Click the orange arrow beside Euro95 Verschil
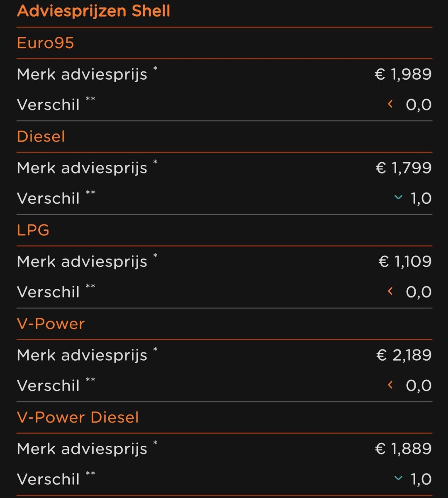 point(390,104)
